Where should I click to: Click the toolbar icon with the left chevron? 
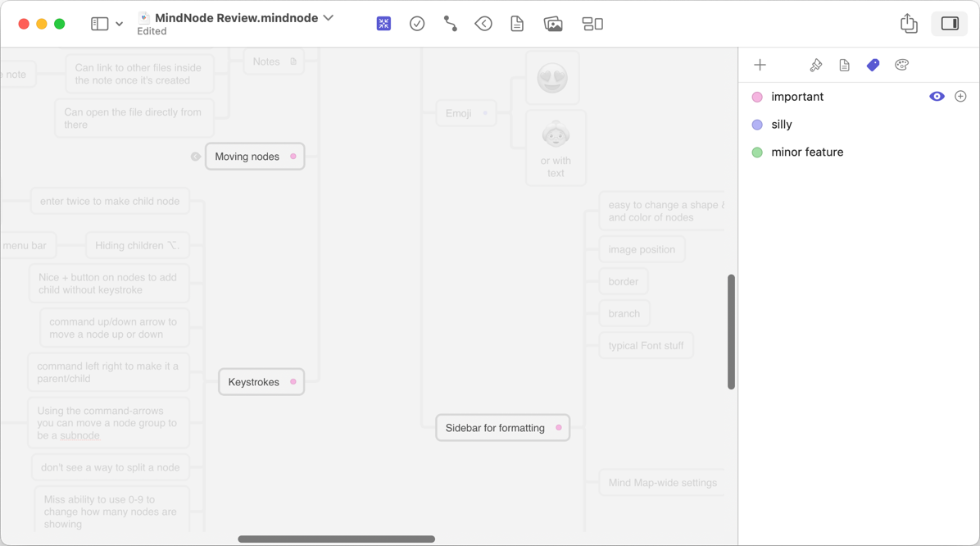483,24
